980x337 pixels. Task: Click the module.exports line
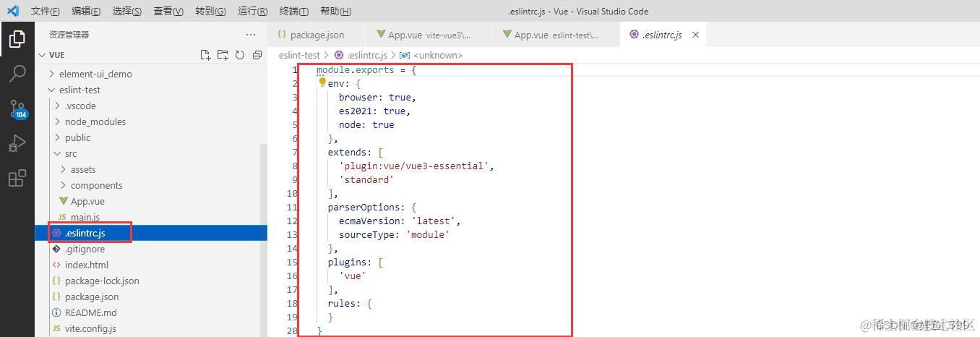pos(366,70)
